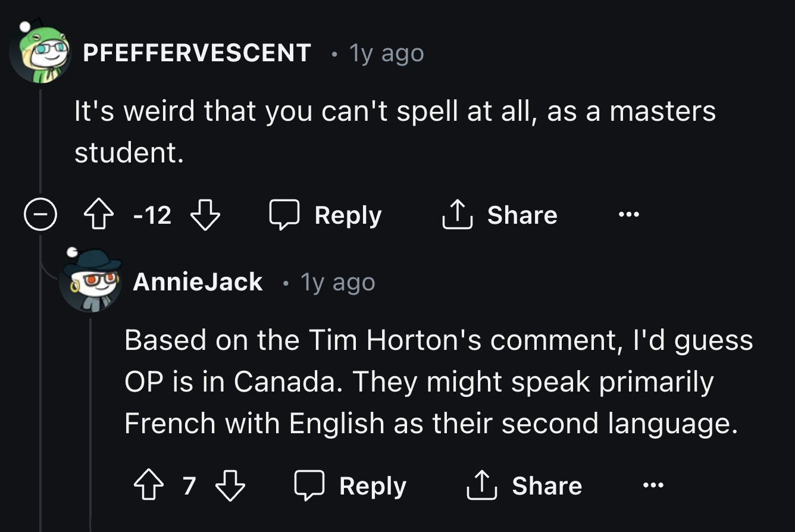795x532 pixels.
Task: Open PFEFFERVESCENT's avatar profile picture
Action: (x=40, y=54)
